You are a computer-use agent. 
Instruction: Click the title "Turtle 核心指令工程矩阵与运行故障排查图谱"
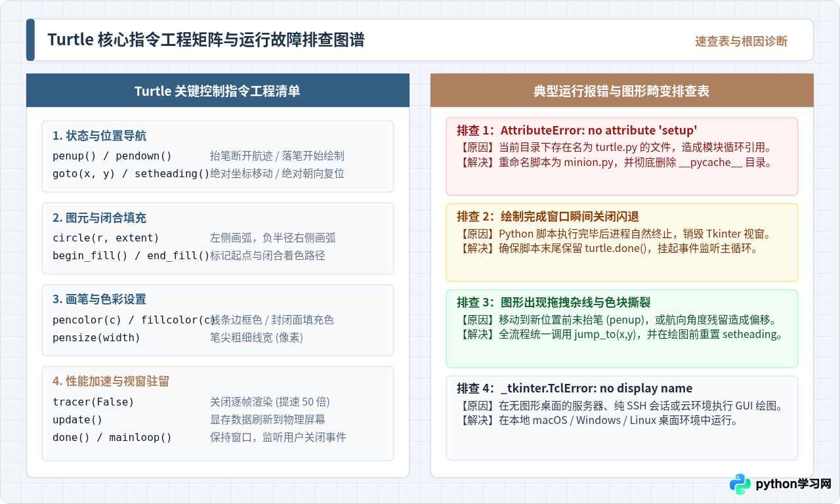tap(206, 40)
